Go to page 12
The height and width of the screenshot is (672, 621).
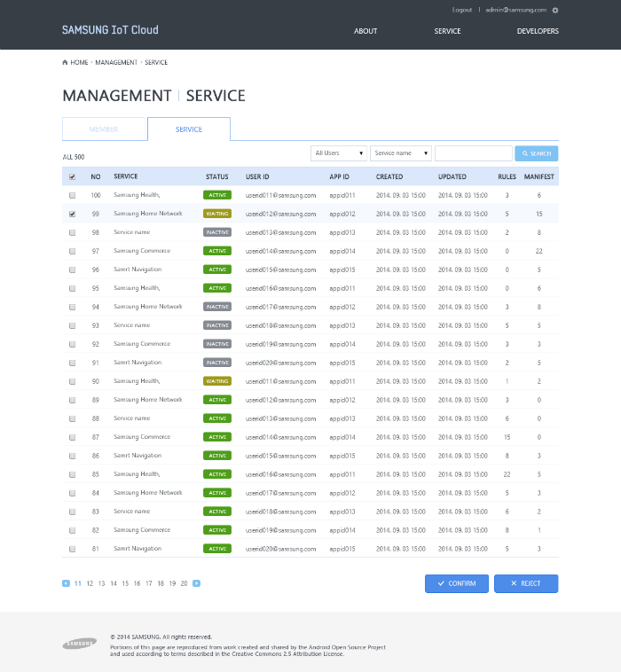tap(90, 583)
